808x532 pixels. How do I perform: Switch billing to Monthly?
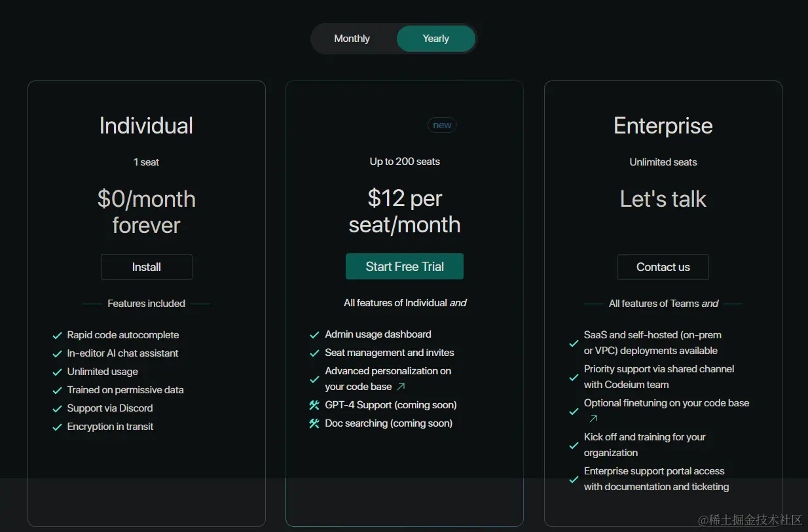[352, 39]
